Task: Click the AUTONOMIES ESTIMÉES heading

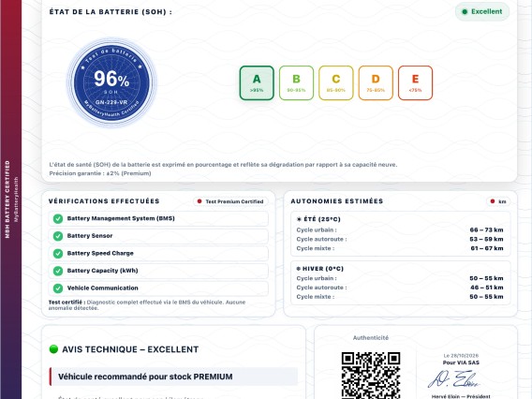Action: [337, 201]
